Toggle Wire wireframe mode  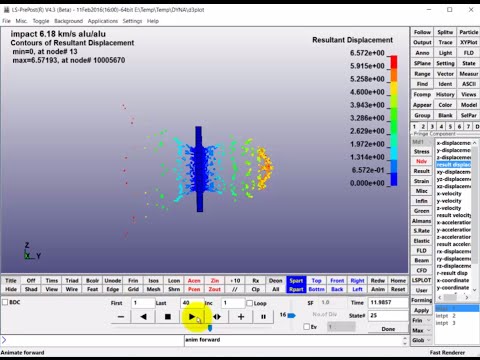pyautogui.click(x=72, y=289)
